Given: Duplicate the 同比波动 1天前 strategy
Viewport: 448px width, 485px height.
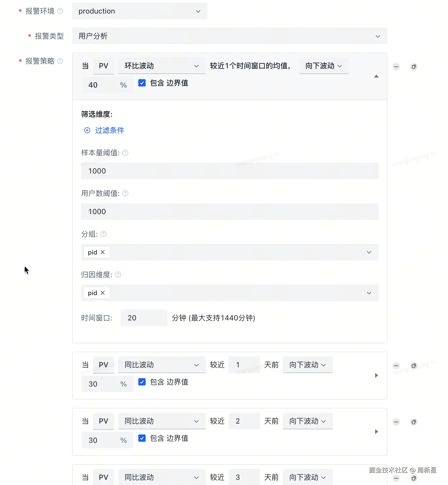Looking at the screenshot, I should (x=414, y=366).
